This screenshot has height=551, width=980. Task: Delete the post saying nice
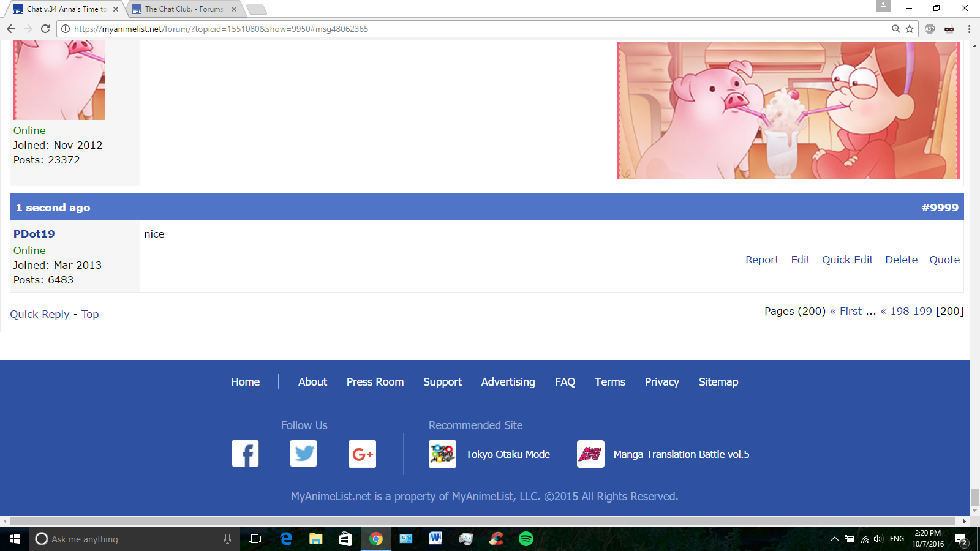coord(902,260)
